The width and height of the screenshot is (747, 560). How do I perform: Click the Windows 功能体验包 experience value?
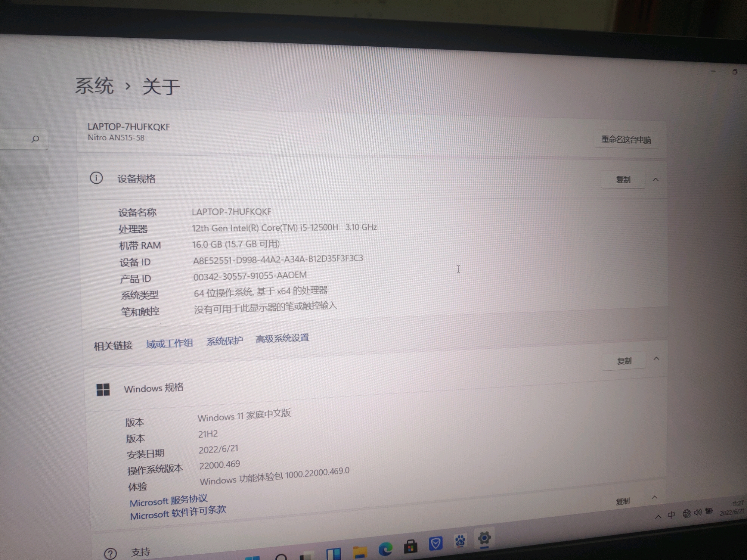coord(275,476)
